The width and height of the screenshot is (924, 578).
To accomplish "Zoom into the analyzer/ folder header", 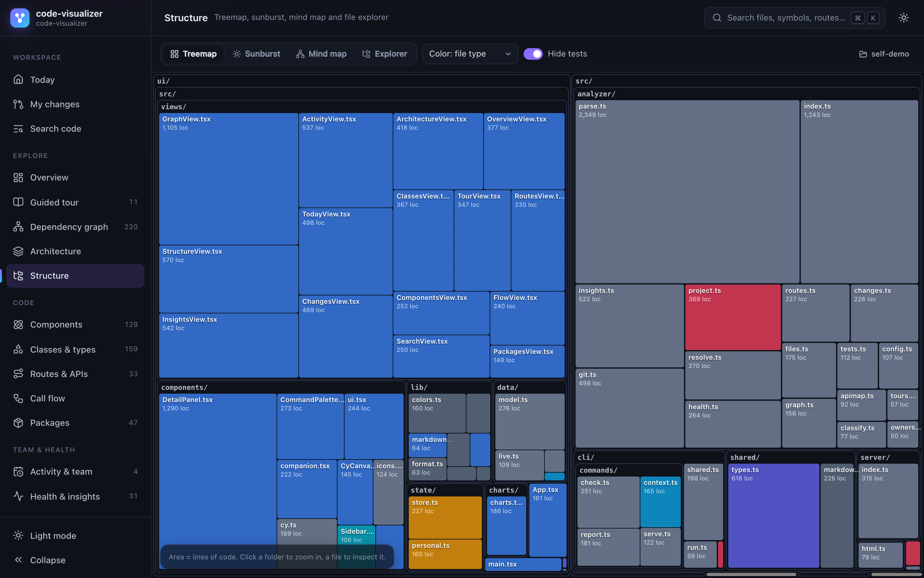I will pos(747,94).
